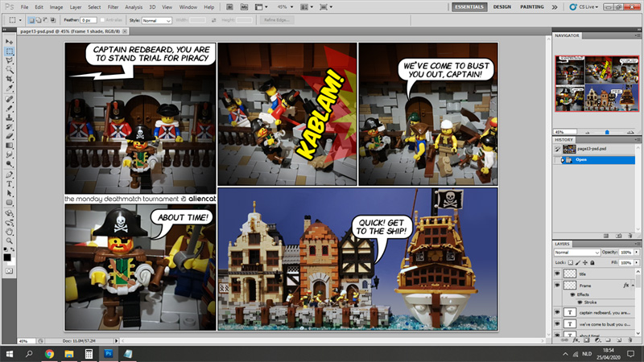Delete the selected layer via trash icon

pyautogui.click(x=630, y=340)
